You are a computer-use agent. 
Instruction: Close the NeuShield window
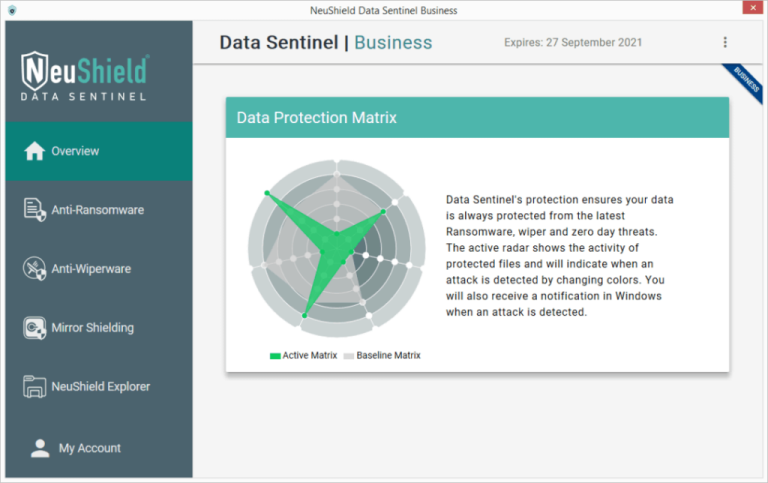click(x=753, y=7)
